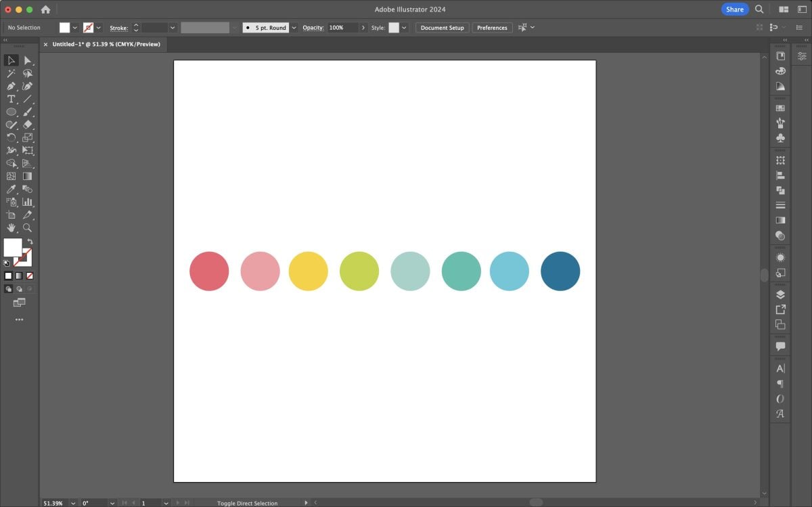Image resolution: width=812 pixels, height=507 pixels.
Task: Select the Rotate tool
Action: coord(12,137)
